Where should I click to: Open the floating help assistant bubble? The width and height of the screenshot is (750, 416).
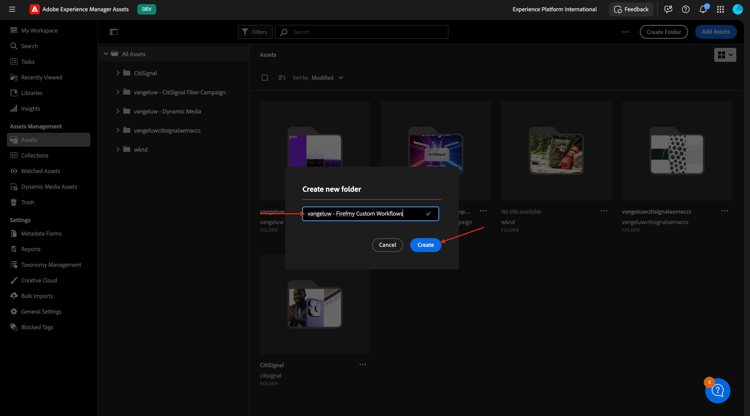717,391
